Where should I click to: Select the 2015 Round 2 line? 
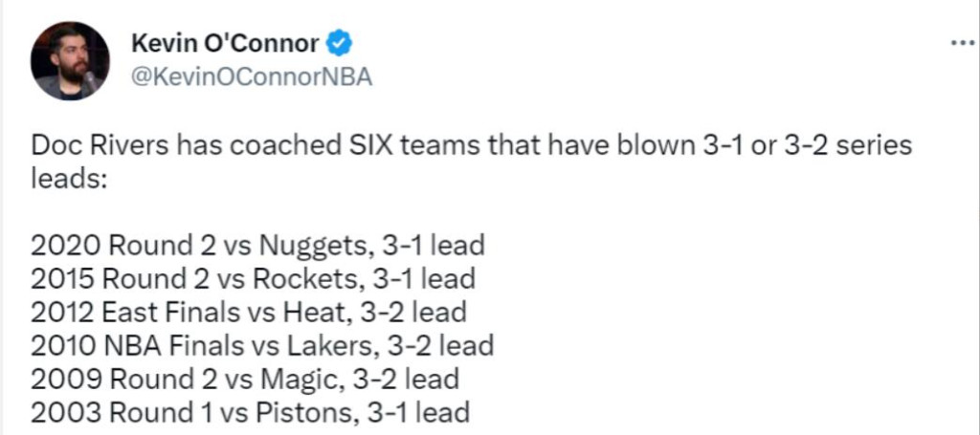tap(253, 278)
